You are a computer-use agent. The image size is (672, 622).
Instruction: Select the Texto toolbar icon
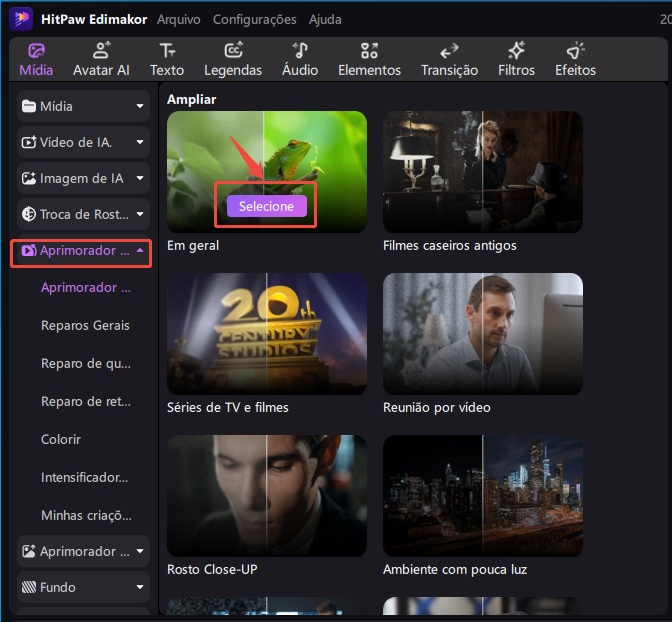point(167,59)
